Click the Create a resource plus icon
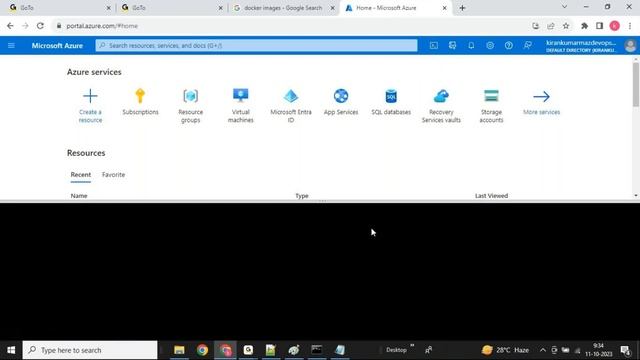 click(90, 96)
